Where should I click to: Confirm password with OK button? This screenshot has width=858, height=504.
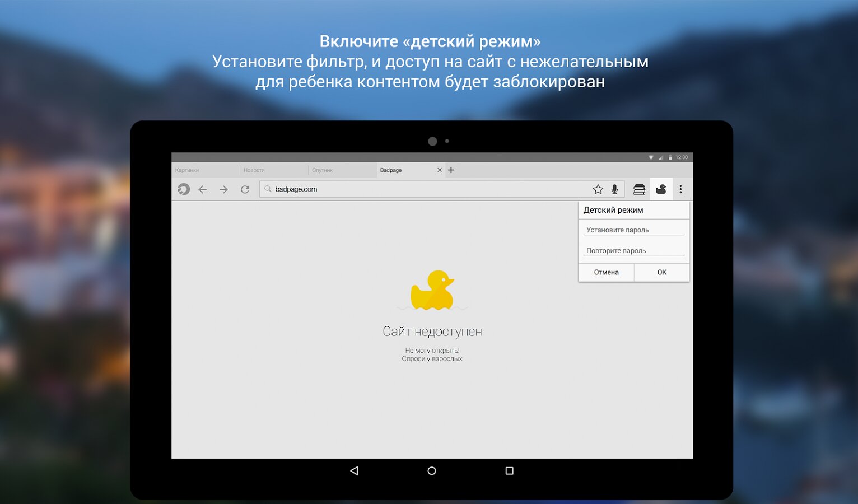(x=661, y=272)
